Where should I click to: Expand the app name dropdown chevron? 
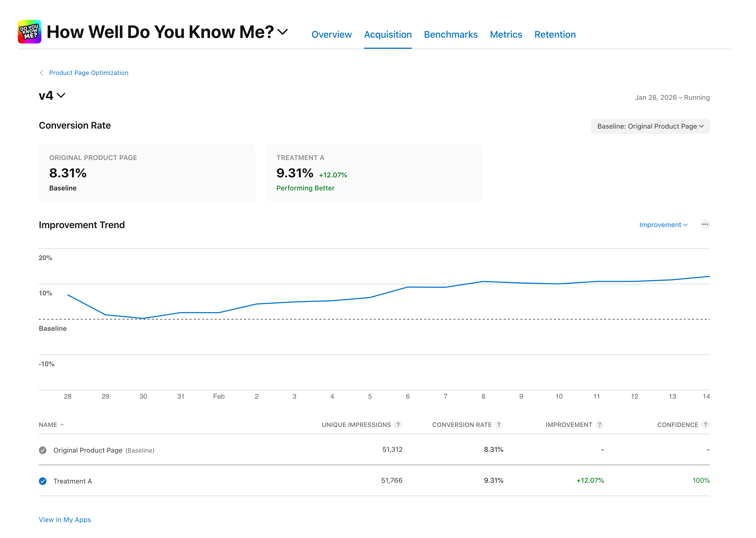coord(282,32)
